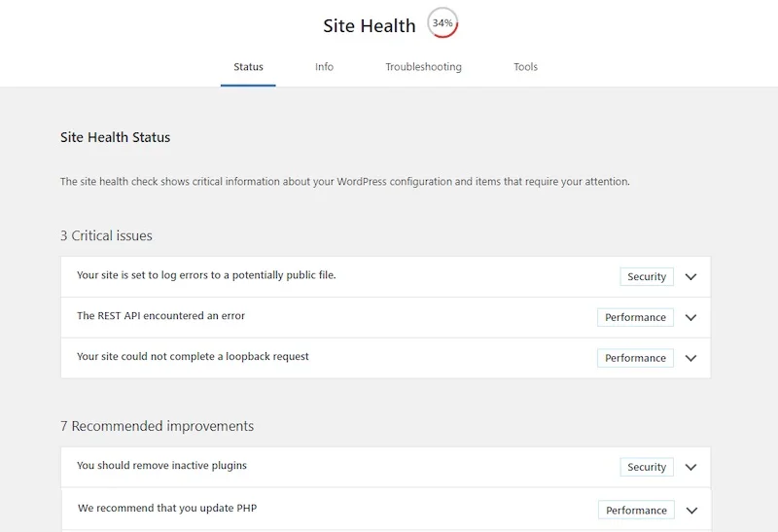
Task: Go to the Tools tab
Action: [525, 67]
